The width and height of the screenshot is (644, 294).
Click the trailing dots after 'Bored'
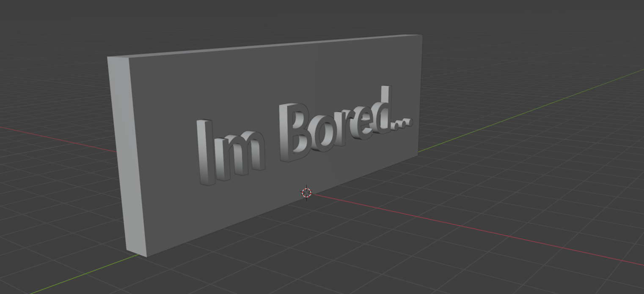click(401, 123)
